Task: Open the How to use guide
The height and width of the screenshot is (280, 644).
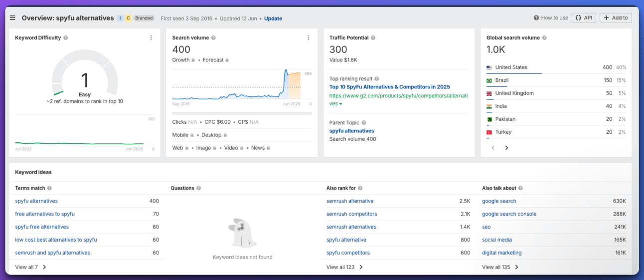Action: coord(551,18)
